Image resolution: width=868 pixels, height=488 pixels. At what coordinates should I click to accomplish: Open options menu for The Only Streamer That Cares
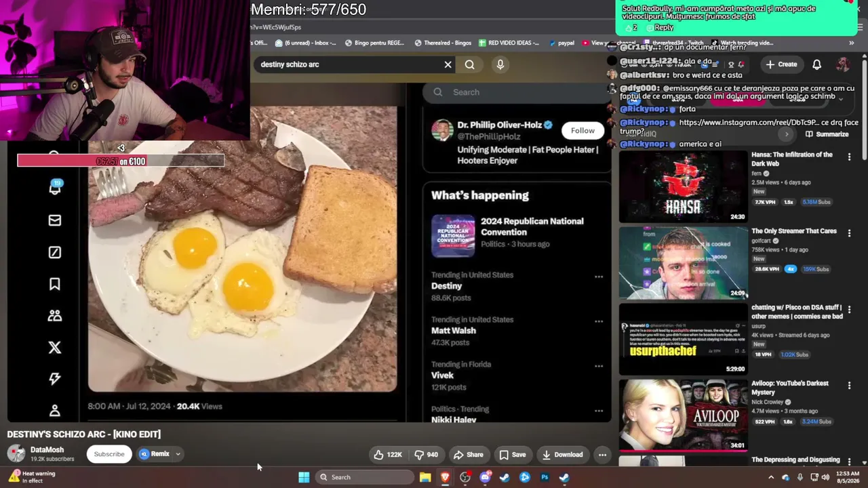[849, 232]
